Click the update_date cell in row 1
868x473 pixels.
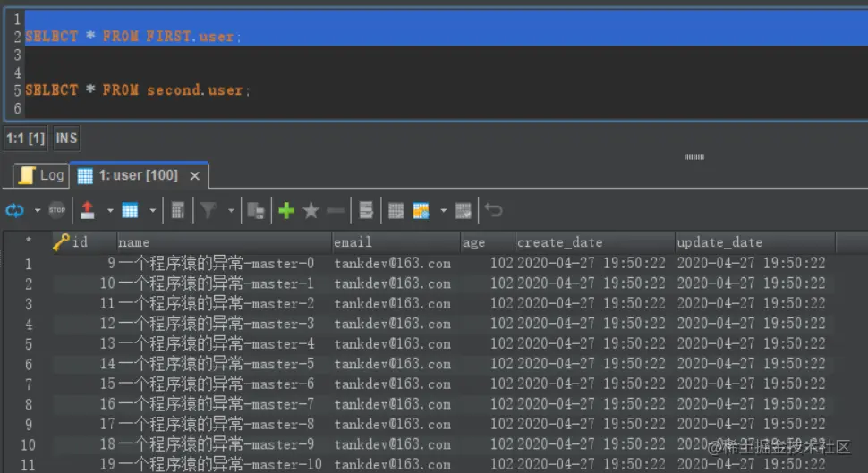point(754,264)
